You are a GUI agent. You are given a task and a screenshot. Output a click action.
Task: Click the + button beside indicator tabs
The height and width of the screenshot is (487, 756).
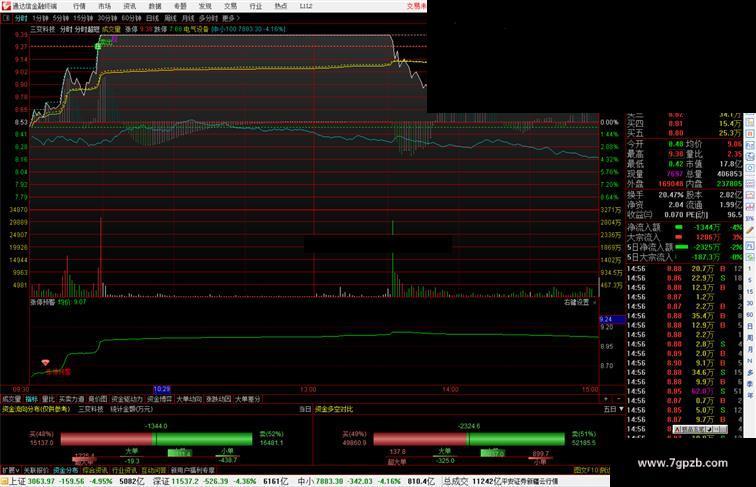click(606, 399)
